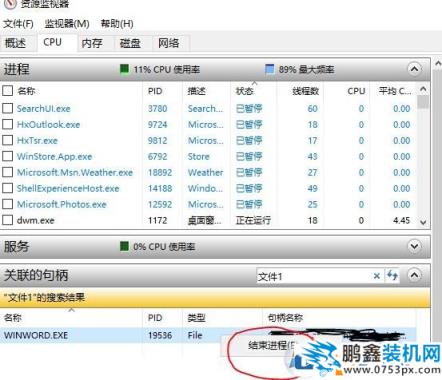Select the Microsoft.Photos.exe process name
The image size is (442, 380).
click(62, 205)
